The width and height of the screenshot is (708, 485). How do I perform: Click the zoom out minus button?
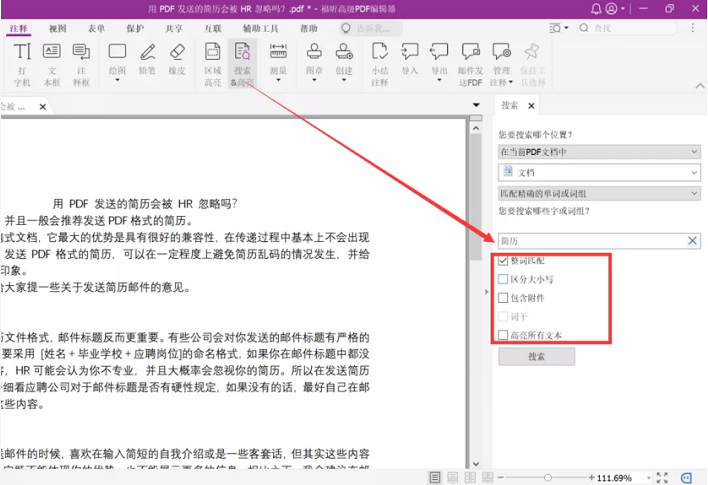(500, 477)
